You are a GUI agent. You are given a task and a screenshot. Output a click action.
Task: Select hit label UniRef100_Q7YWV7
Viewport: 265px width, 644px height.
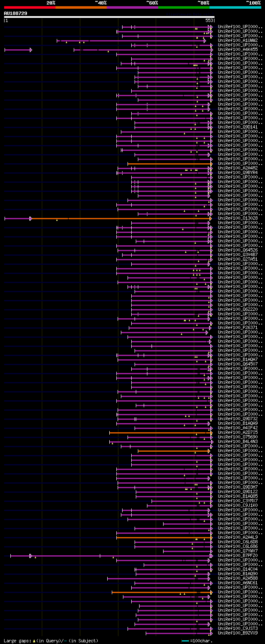238,551
